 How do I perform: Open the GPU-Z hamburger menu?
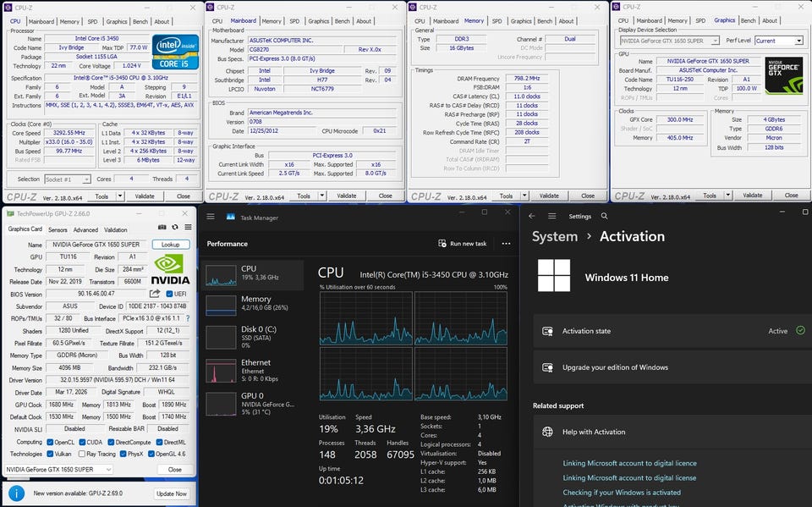[187, 229]
